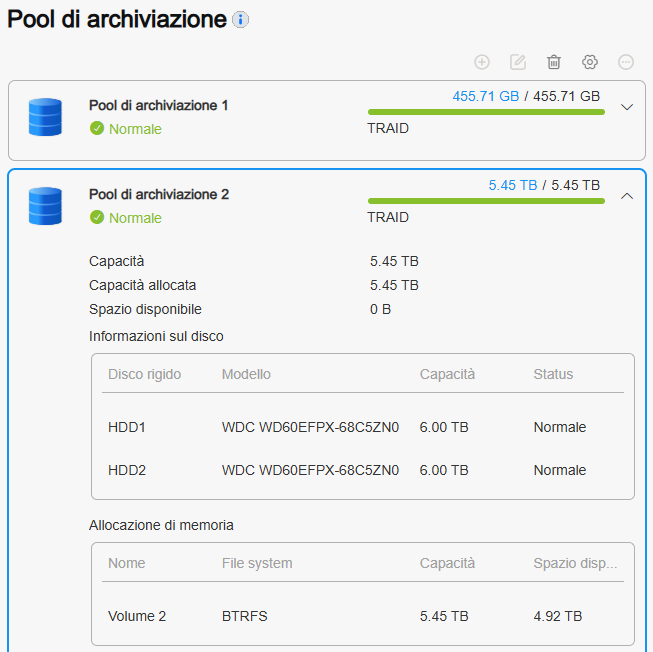The image size is (653, 652).
Task: Click the edit pencil icon in toolbar
Action: tap(518, 62)
